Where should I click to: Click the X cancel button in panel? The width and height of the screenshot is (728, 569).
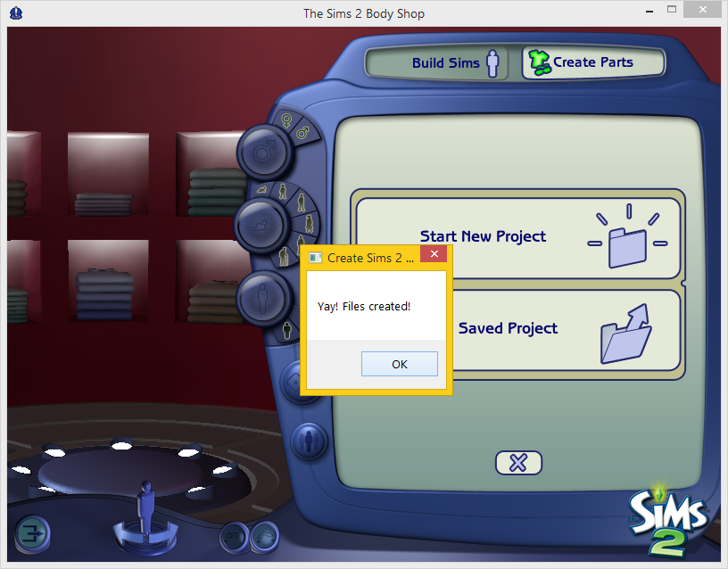tap(518, 463)
